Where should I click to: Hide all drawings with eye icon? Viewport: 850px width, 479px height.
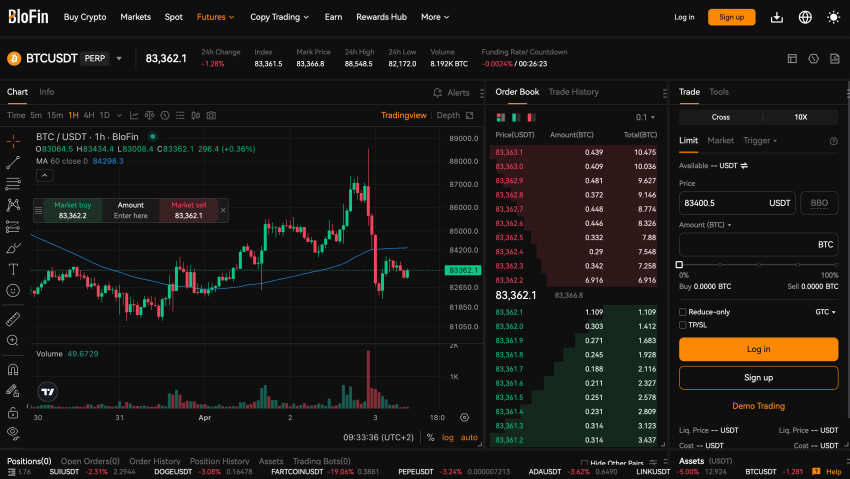tap(13, 433)
